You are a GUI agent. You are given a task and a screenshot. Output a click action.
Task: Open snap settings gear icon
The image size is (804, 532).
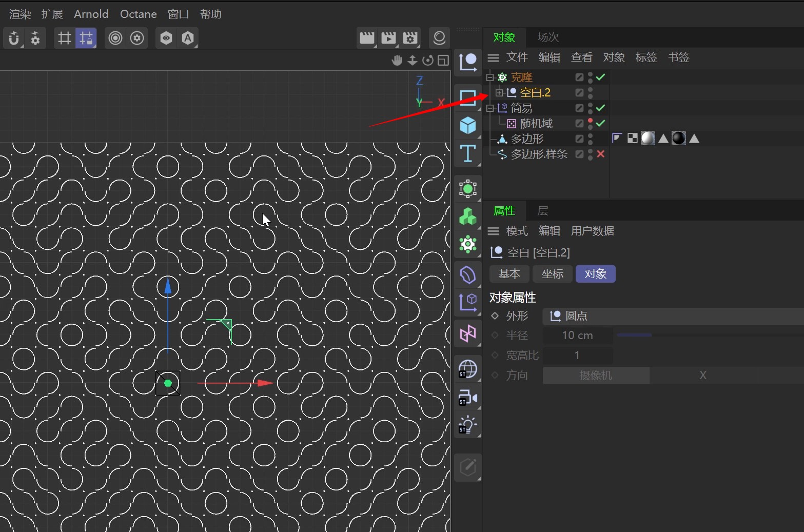coord(35,38)
